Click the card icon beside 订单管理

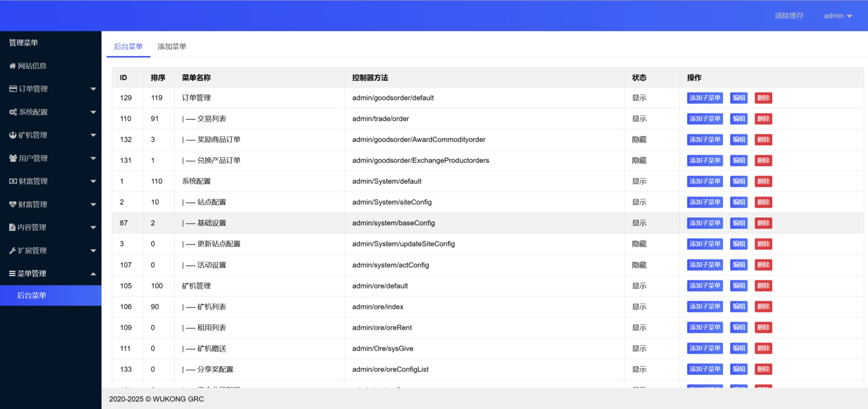13,89
